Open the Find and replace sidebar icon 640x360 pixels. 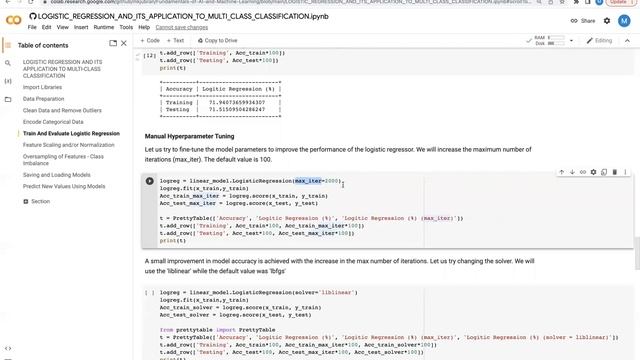click(8, 63)
